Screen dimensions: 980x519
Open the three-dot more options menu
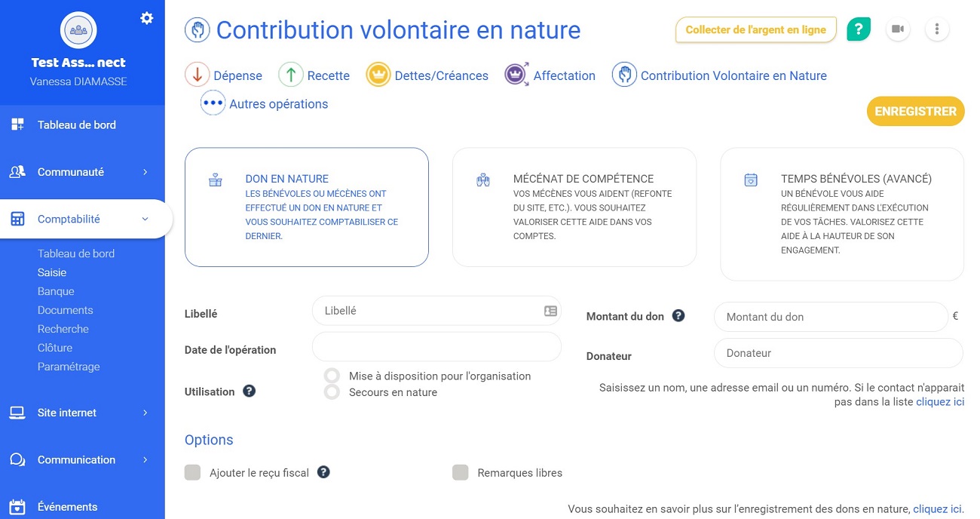(936, 29)
